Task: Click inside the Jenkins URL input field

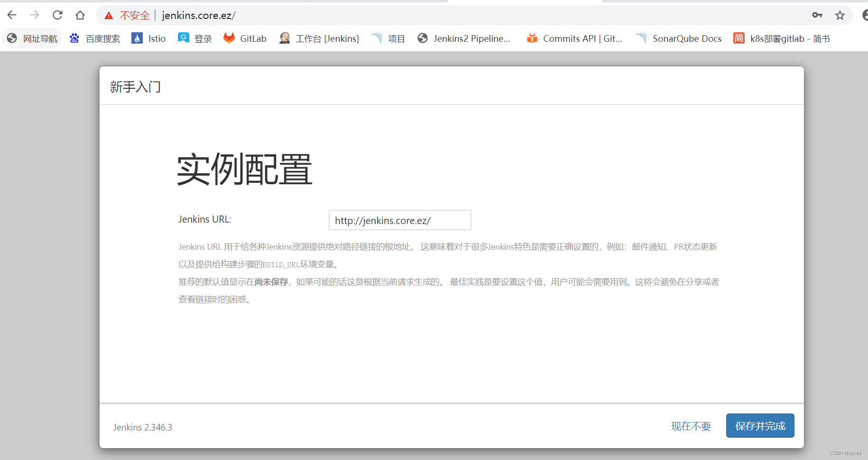Action: 399,220
